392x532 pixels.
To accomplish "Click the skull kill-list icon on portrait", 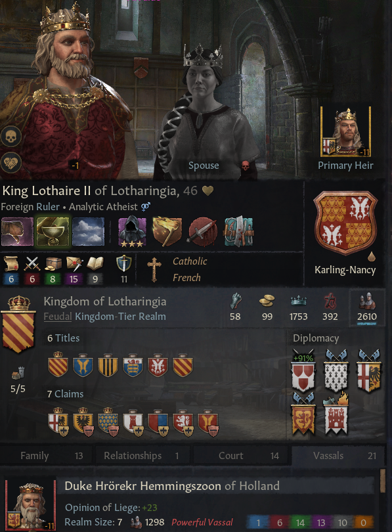I will click(x=11, y=137).
